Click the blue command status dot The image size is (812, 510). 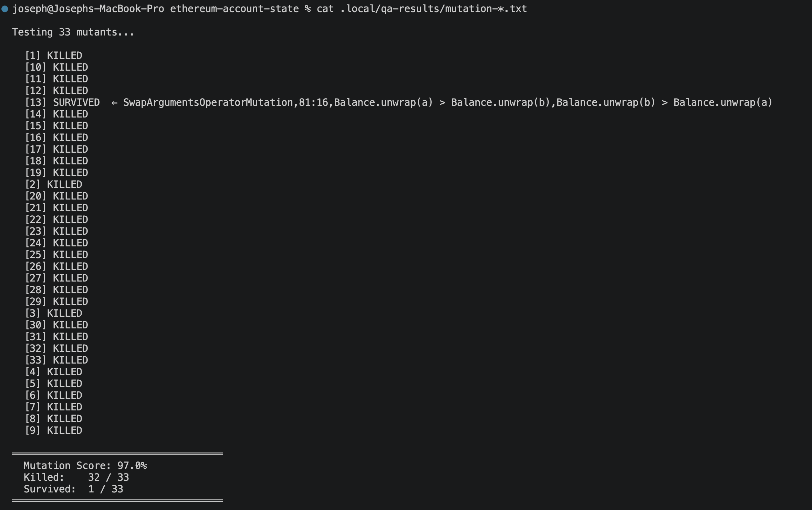(5, 9)
